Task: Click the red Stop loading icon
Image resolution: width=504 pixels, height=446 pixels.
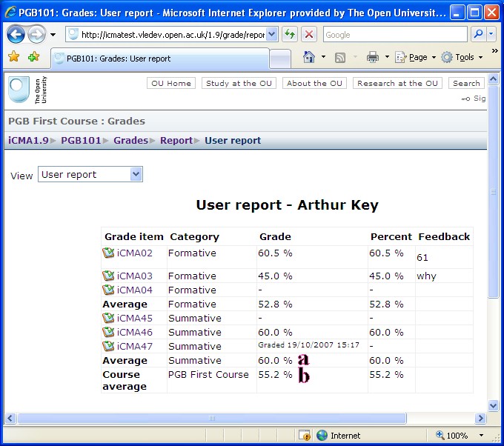Action: [309, 34]
